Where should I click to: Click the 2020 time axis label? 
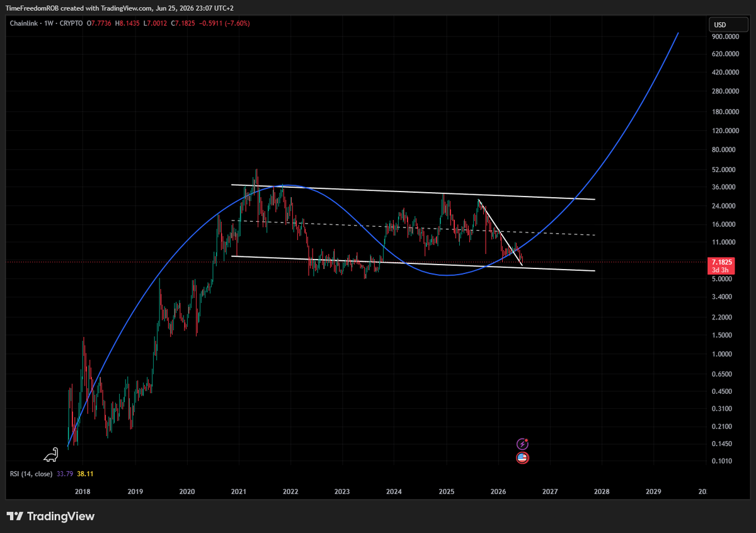point(186,491)
